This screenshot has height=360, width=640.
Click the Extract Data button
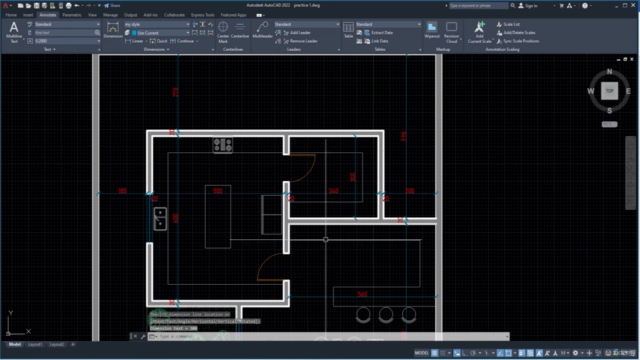click(378, 33)
